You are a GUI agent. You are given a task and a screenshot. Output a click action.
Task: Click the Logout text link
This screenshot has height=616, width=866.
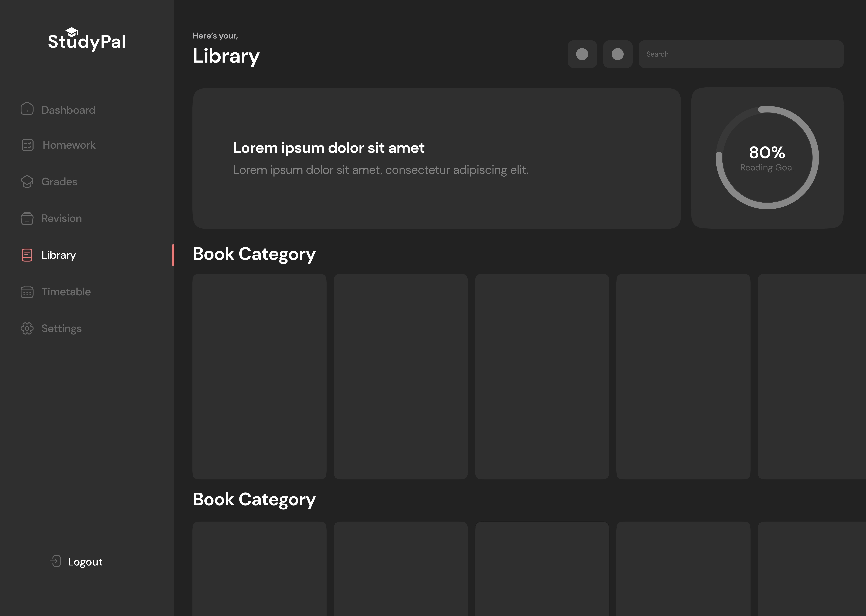(x=85, y=562)
